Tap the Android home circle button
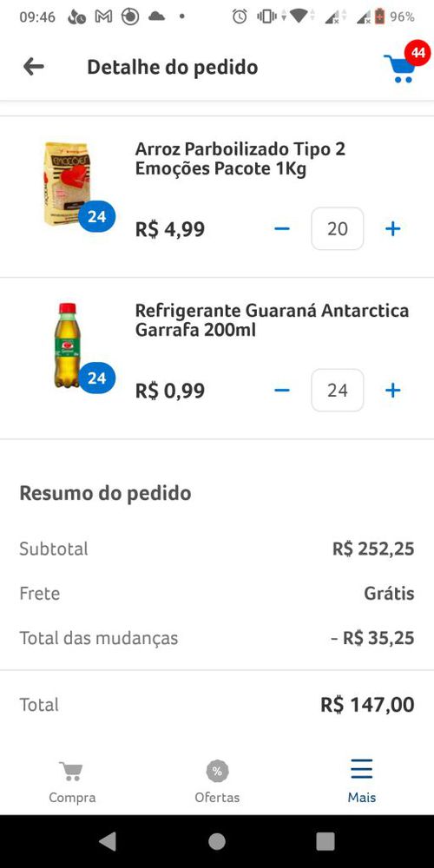The width and height of the screenshot is (434, 868). (217, 841)
